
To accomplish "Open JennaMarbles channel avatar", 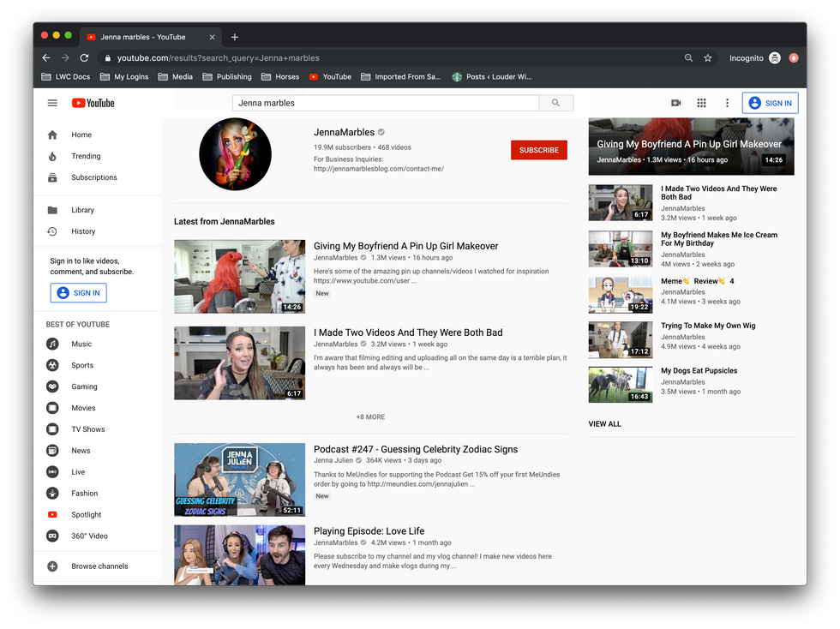I will 235,154.
